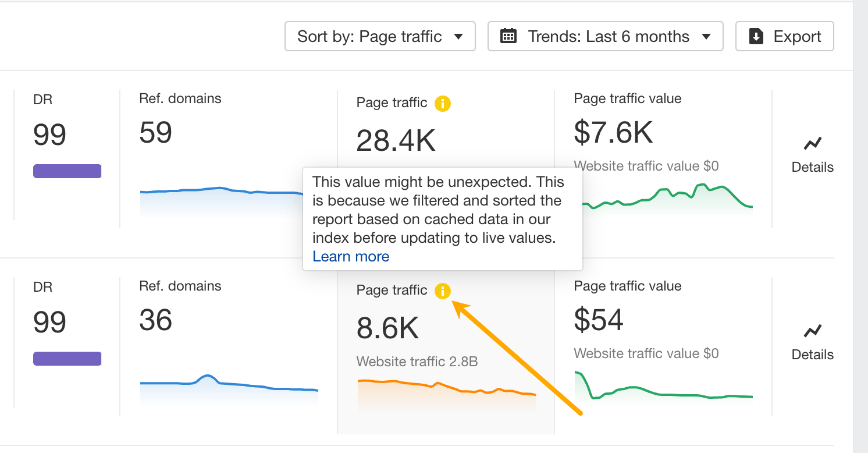Click the Learn more link in the tooltip
This screenshot has height=453, width=868.
(350, 256)
